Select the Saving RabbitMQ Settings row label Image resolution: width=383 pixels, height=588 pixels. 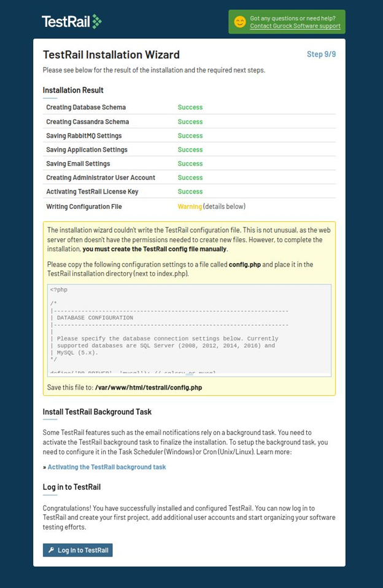click(83, 136)
